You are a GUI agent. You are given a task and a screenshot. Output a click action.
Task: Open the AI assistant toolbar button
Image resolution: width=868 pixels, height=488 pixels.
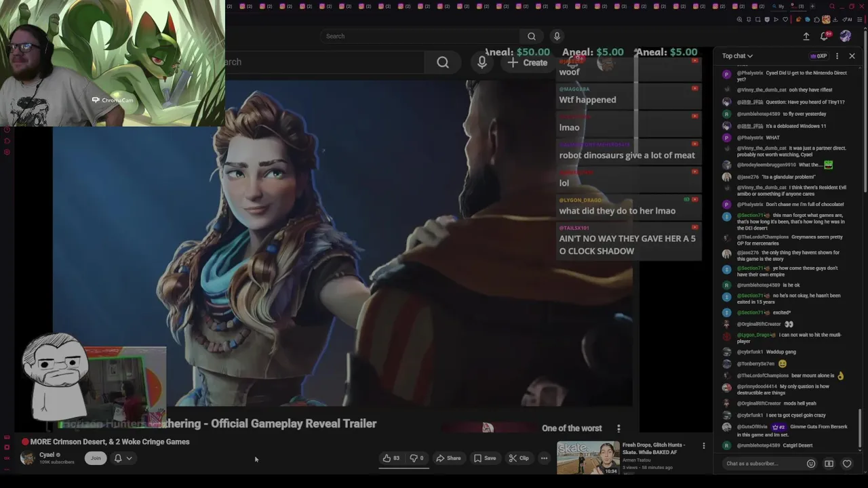click(846, 20)
